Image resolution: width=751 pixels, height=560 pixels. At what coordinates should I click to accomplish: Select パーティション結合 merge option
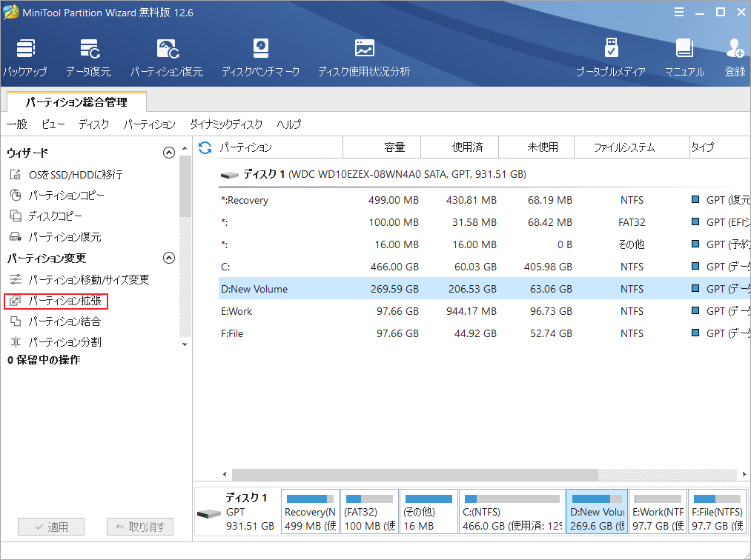56,321
